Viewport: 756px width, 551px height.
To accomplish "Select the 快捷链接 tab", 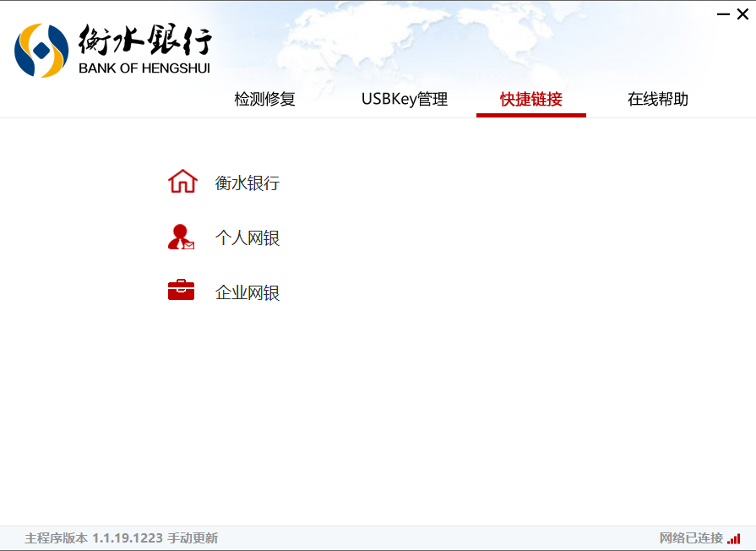I will click(530, 99).
